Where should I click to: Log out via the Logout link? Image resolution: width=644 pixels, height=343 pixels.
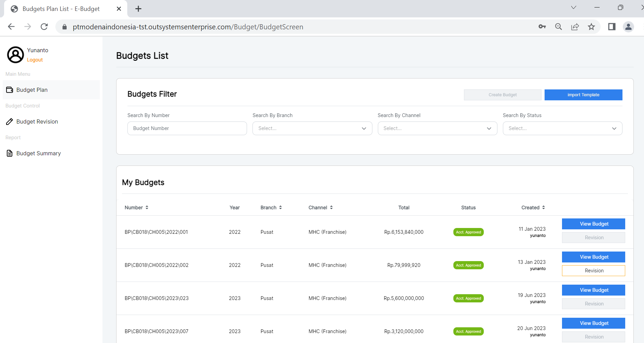[x=35, y=60]
